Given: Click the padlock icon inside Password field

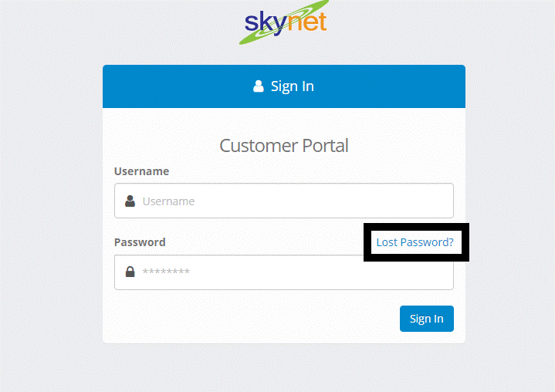Looking at the screenshot, I should (130, 272).
